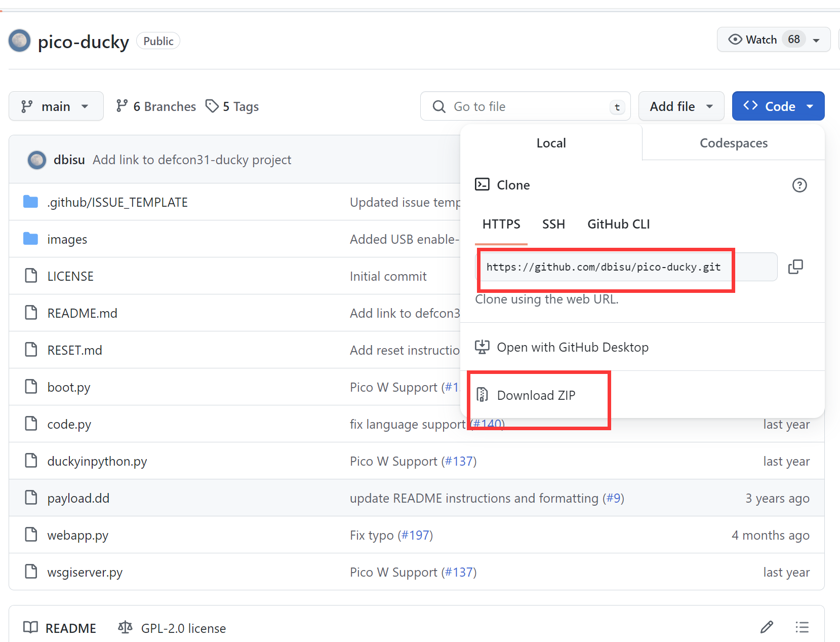This screenshot has height=642, width=840.
Task: Select the GitHub CLI clone tab
Action: tap(618, 224)
